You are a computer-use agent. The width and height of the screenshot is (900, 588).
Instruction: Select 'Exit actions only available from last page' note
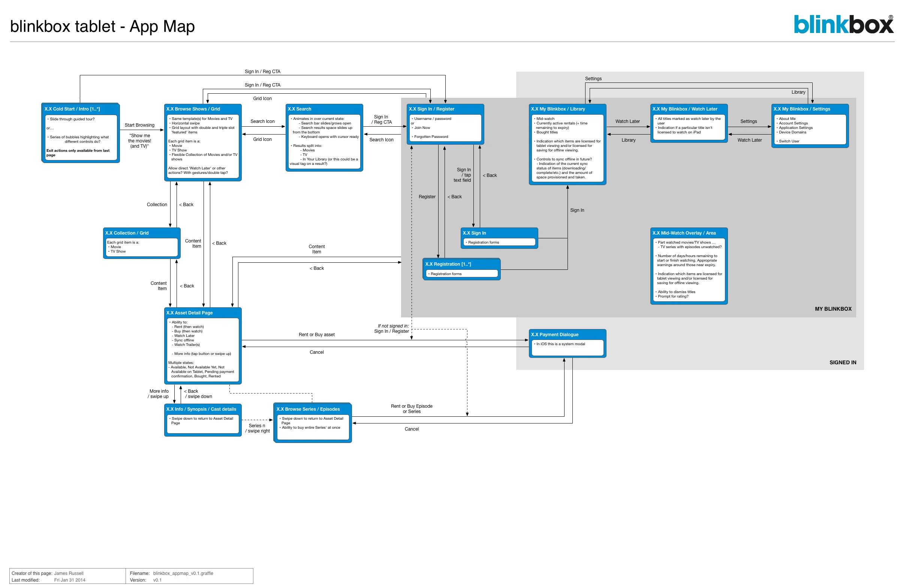[78, 153]
